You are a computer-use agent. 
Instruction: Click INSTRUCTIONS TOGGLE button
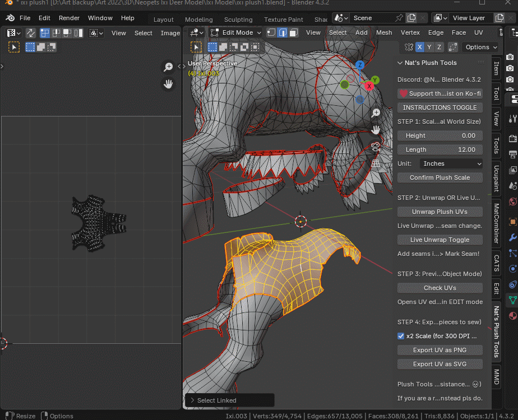coord(440,108)
